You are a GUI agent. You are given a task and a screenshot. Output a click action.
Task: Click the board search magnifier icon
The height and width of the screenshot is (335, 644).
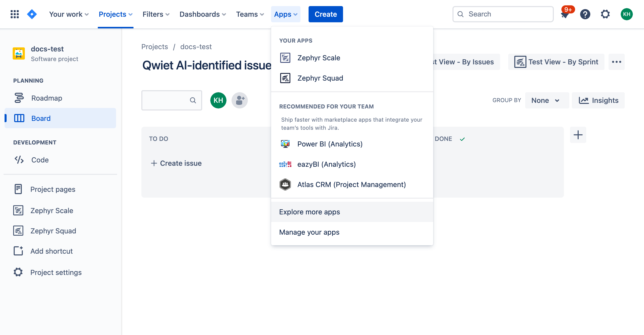tap(193, 100)
